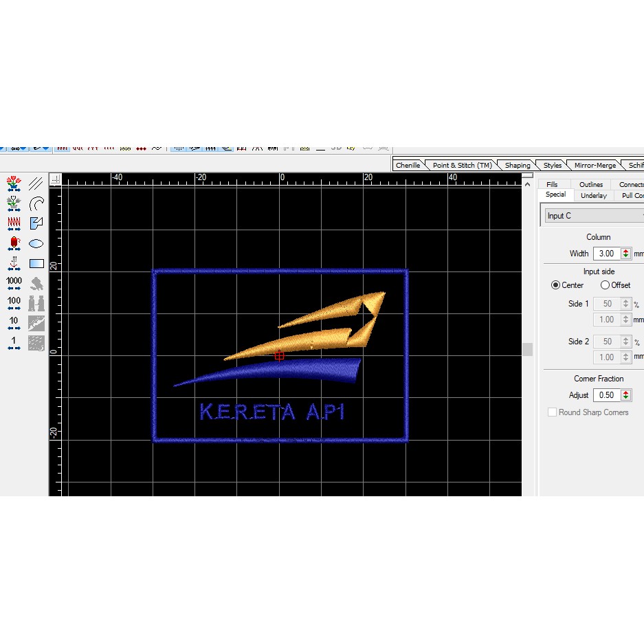This screenshot has height=644, width=644.
Task: Click the Column Width spinner arrows
Action: 625,254
